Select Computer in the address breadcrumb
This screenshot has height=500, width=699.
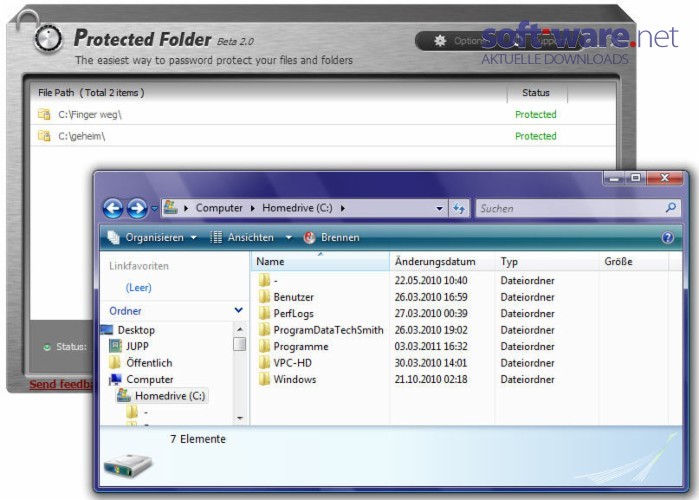[x=219, y=208]
